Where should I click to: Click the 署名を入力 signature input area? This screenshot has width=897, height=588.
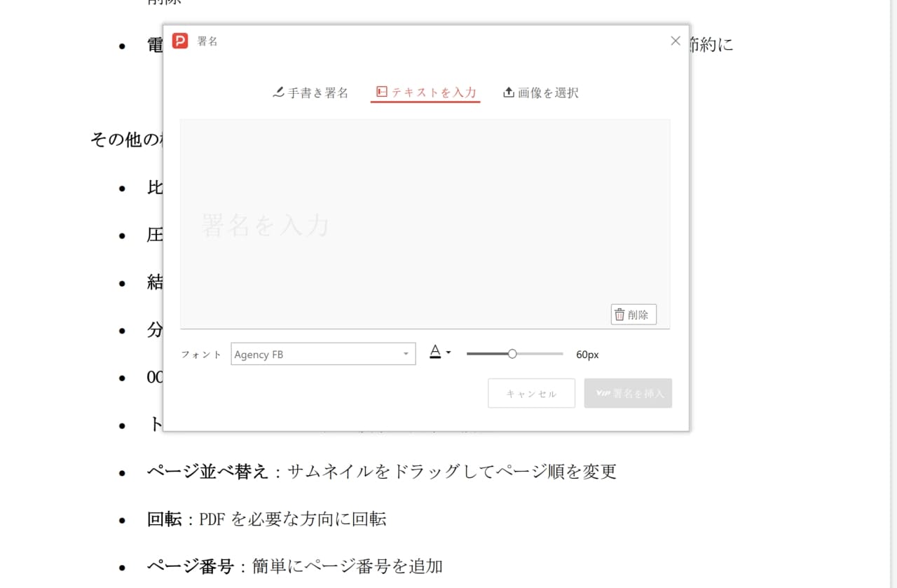(425, 224)
